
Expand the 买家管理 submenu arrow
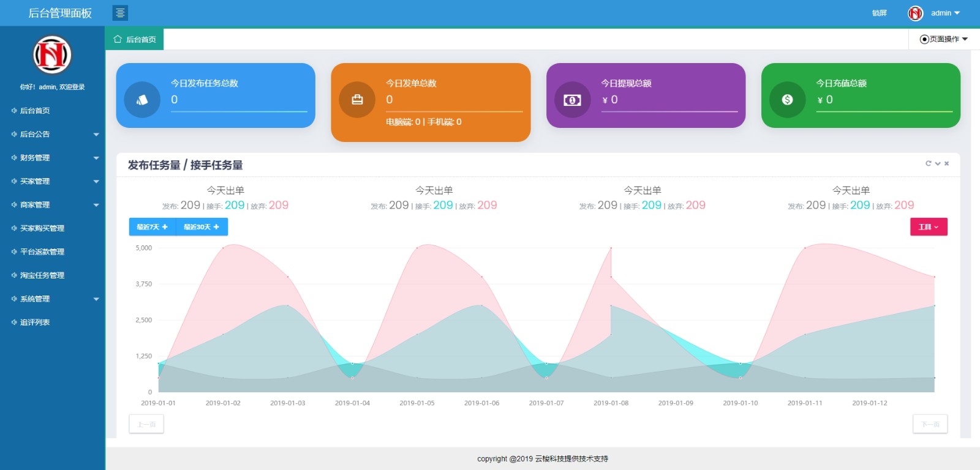(x=96, y=182)
